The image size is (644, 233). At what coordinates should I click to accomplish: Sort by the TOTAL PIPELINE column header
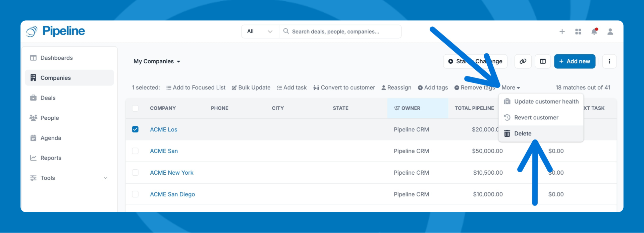(x=474, y=108)
